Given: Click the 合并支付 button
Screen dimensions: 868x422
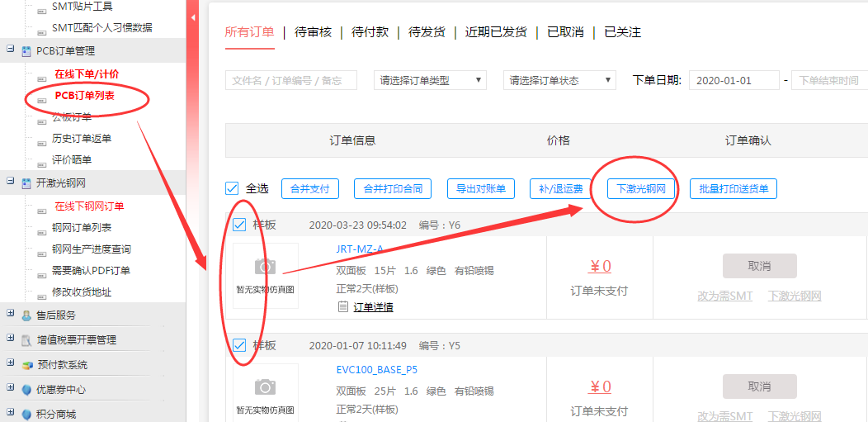Looking at the screenshot, I should pyautogui.click(x=310, y=189).
